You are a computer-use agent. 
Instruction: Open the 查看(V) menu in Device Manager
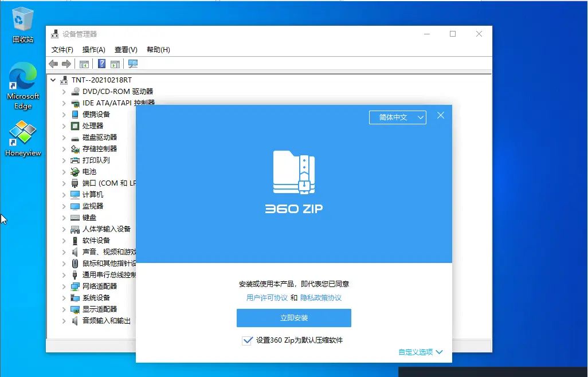point(125,49)
